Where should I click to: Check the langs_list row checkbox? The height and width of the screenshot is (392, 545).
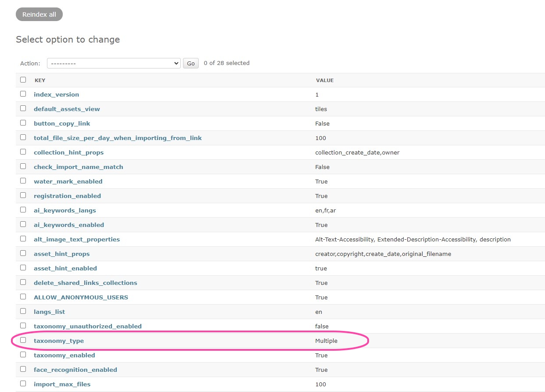(23, 311)
